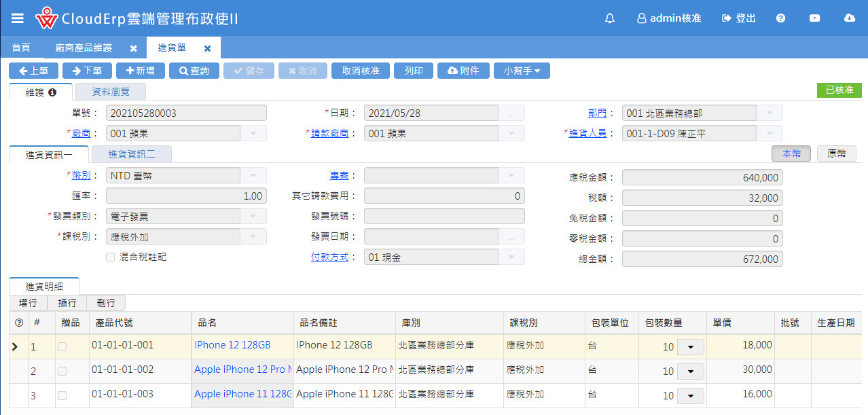This screenshot has height=415, width=868.
Task: Click the 列印 print button
Action: coord(414,71)
